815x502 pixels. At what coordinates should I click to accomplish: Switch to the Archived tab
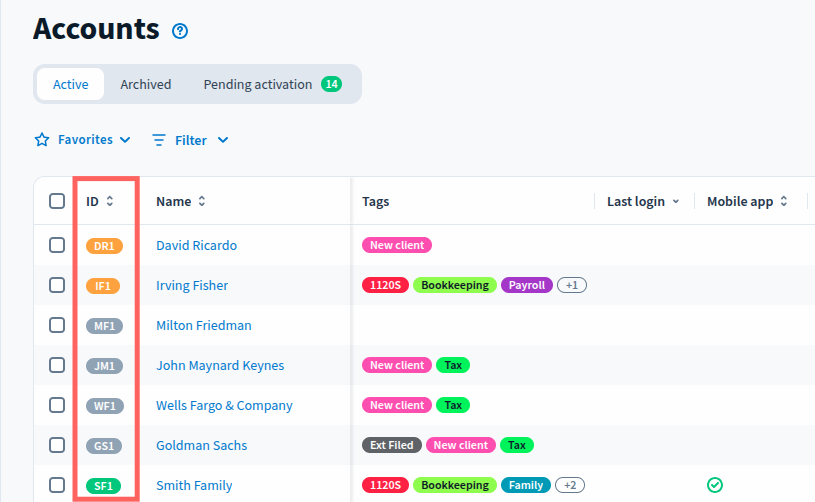(146, 85)
